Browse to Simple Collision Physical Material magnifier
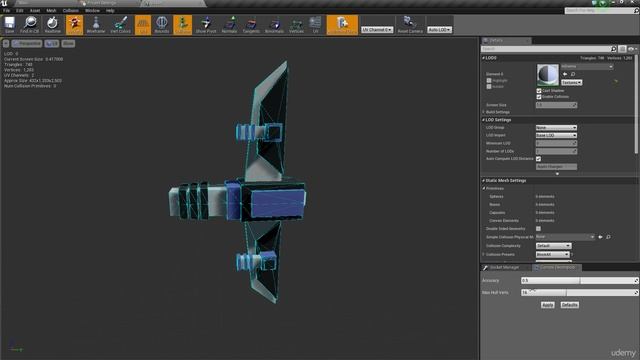 tap(609, 237)
